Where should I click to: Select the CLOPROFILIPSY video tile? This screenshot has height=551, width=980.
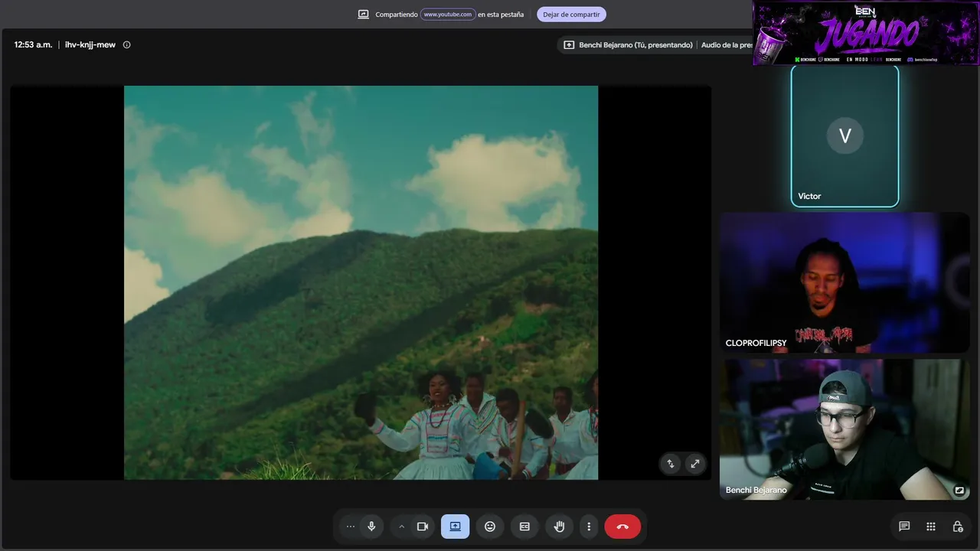844,282
